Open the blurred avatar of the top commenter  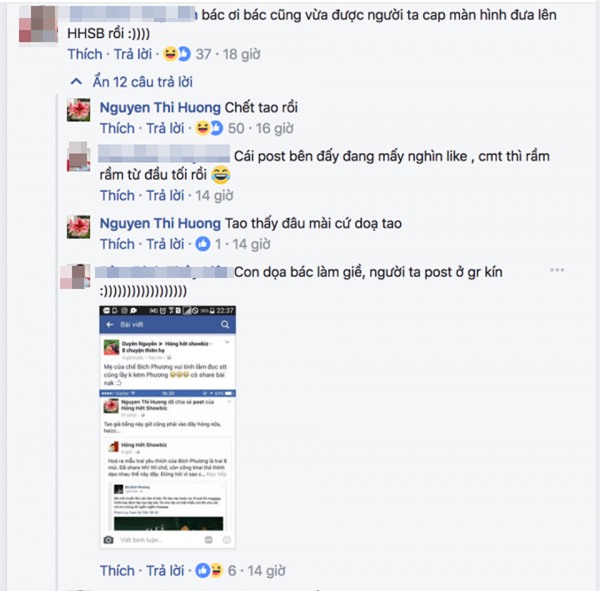38,24
